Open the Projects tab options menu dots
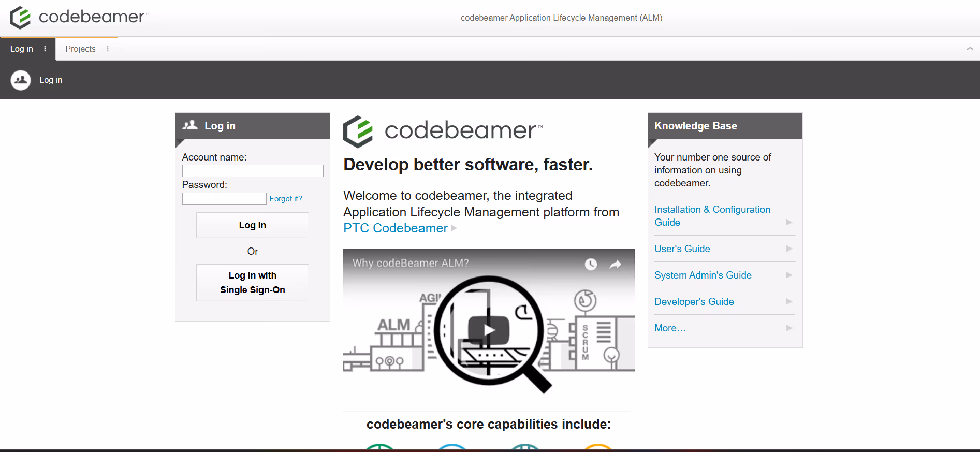The width and height of the screenshot is (980, 452). pos(108,49)
